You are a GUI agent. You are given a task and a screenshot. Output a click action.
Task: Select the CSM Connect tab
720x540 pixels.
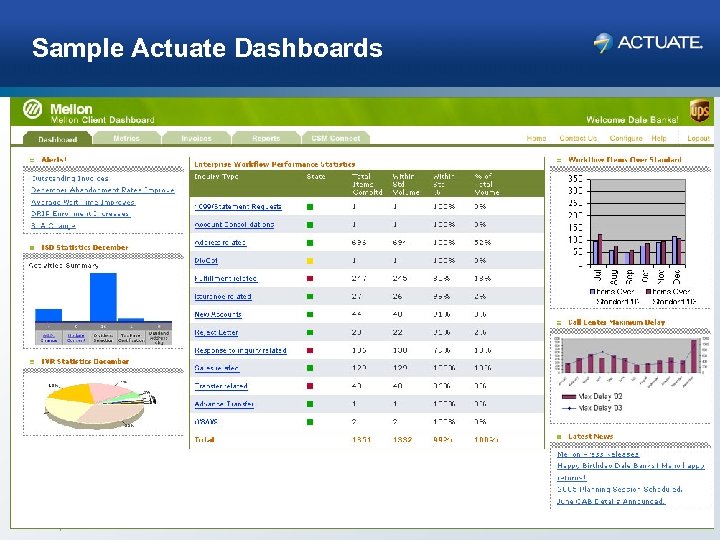(336, 138)
